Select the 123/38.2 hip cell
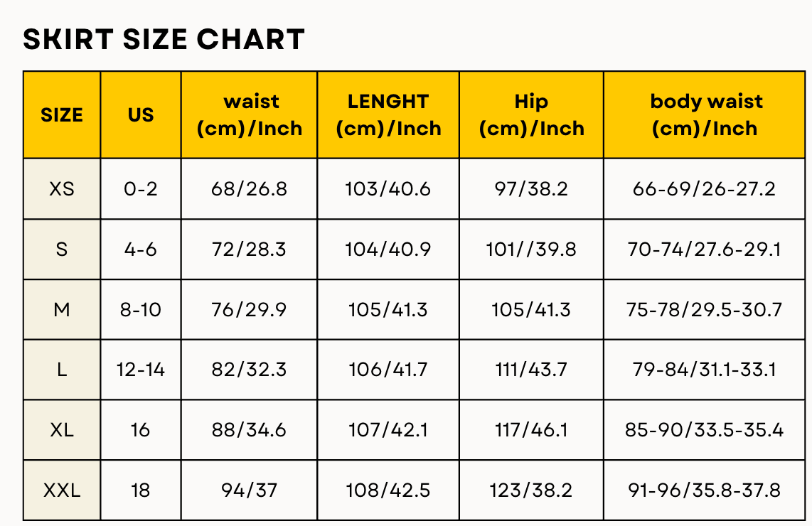This screenshot has width=812, height=526. point(531,490)
